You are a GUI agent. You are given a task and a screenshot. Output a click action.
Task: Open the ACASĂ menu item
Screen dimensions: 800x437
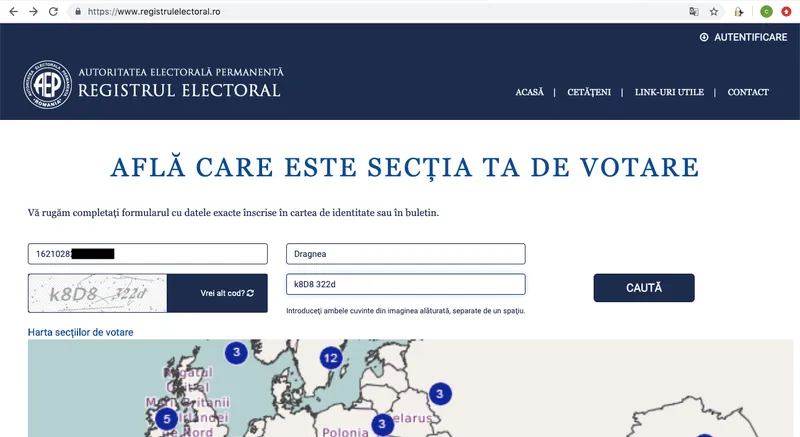pos(530,92)
